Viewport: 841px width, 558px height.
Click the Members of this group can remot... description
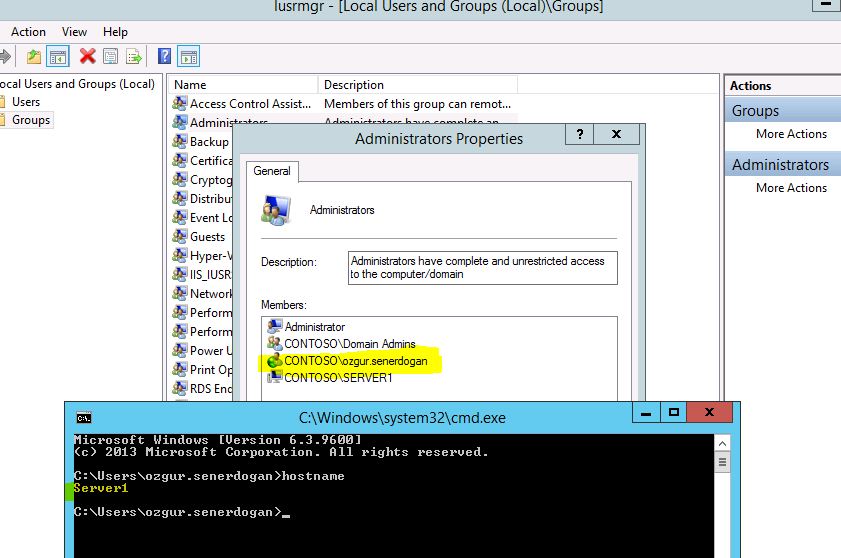coord(417,104)
